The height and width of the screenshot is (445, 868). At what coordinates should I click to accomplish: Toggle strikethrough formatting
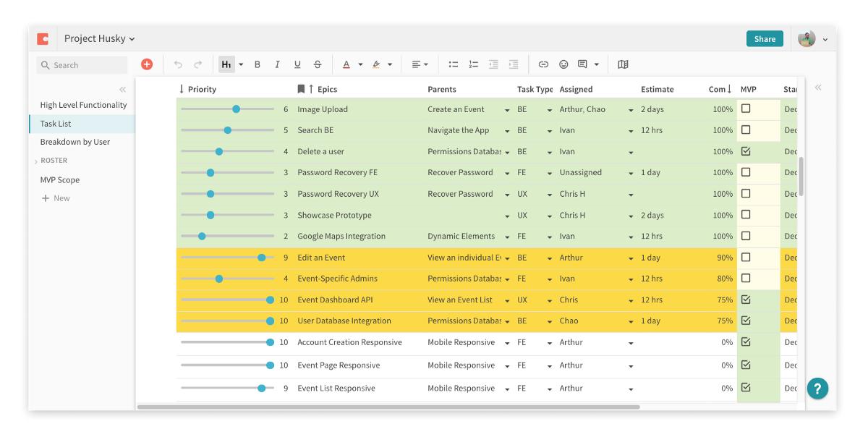[318, 64]
